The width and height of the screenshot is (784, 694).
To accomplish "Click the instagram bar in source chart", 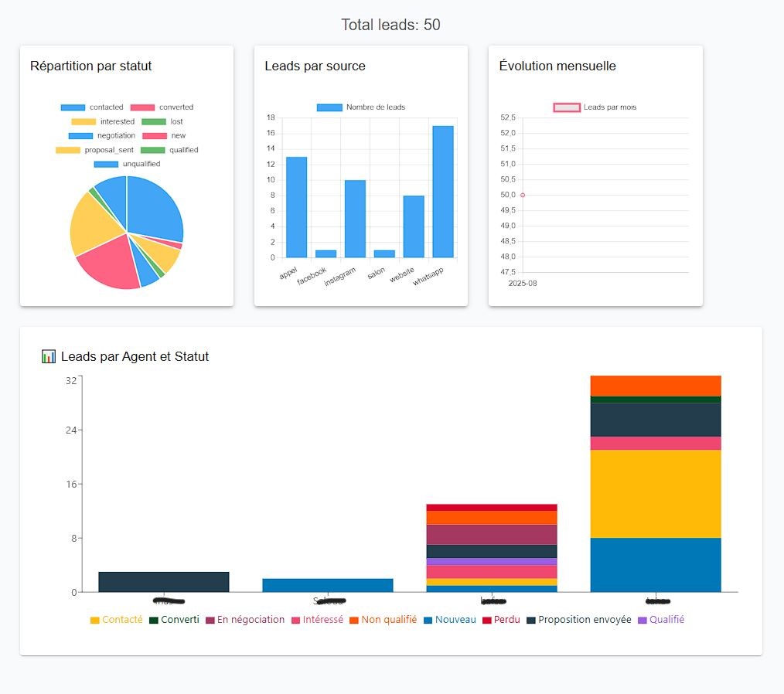I will 355,218.
